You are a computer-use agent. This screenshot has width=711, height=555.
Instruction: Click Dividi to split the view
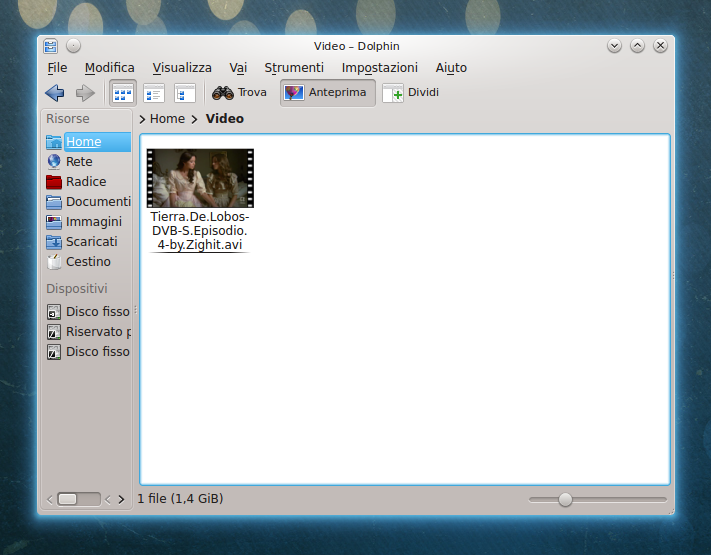411,92
